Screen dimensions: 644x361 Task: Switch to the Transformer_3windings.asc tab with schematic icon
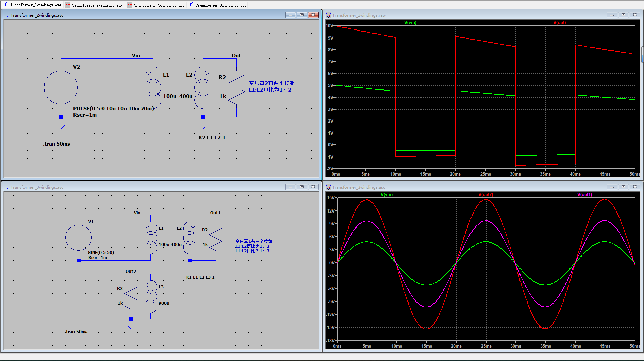point(217,5)
